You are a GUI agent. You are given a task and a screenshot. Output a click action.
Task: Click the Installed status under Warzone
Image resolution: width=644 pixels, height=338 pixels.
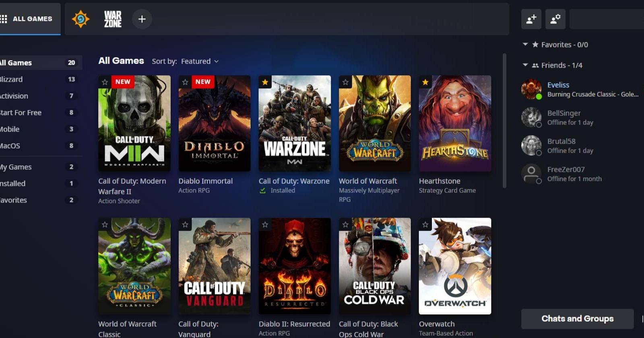(283, 191)
